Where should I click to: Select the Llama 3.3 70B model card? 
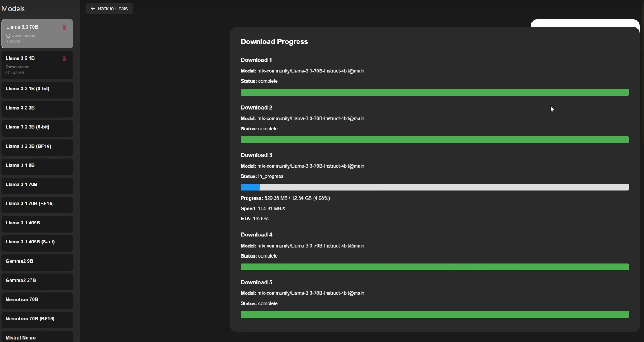tap(37, 34)
